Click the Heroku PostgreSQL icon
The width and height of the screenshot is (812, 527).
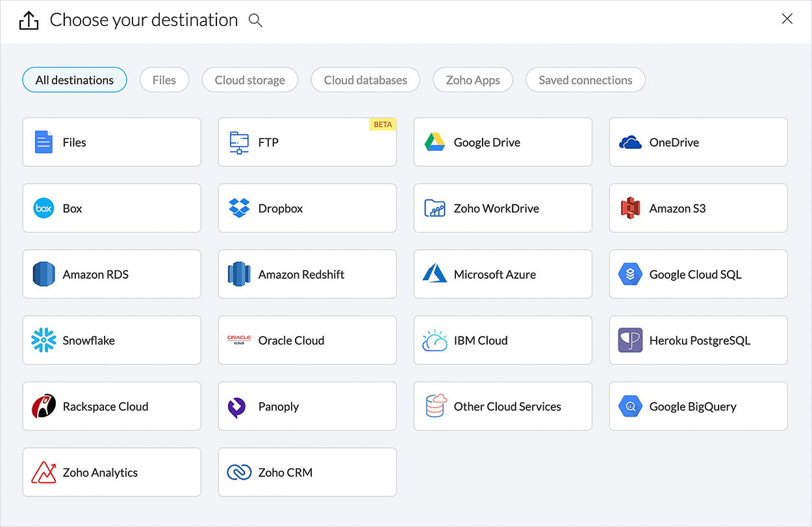click(x=630, y=341)
